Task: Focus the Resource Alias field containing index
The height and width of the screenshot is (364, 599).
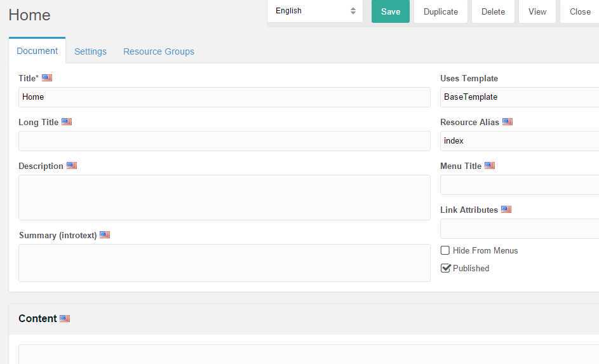Action: point(520,141)
